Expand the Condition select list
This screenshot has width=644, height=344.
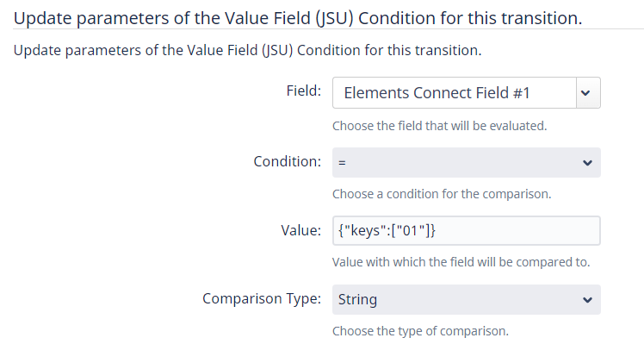pyautogui.click(x=466, y=163)
